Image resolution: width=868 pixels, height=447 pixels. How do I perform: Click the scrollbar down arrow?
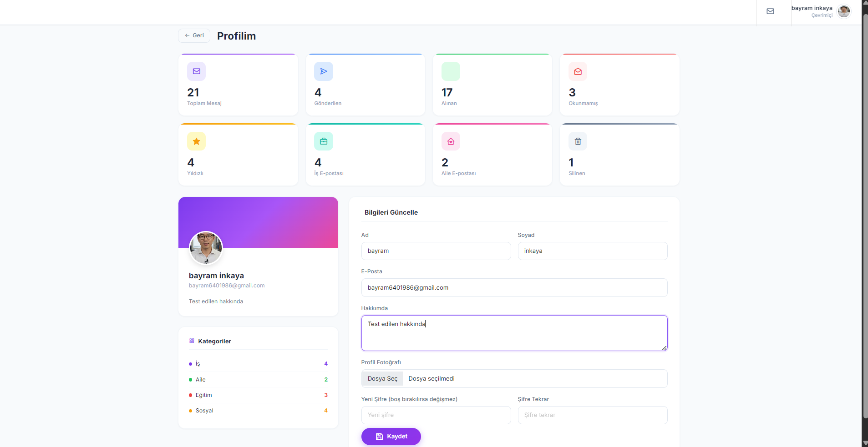[865, 443]
